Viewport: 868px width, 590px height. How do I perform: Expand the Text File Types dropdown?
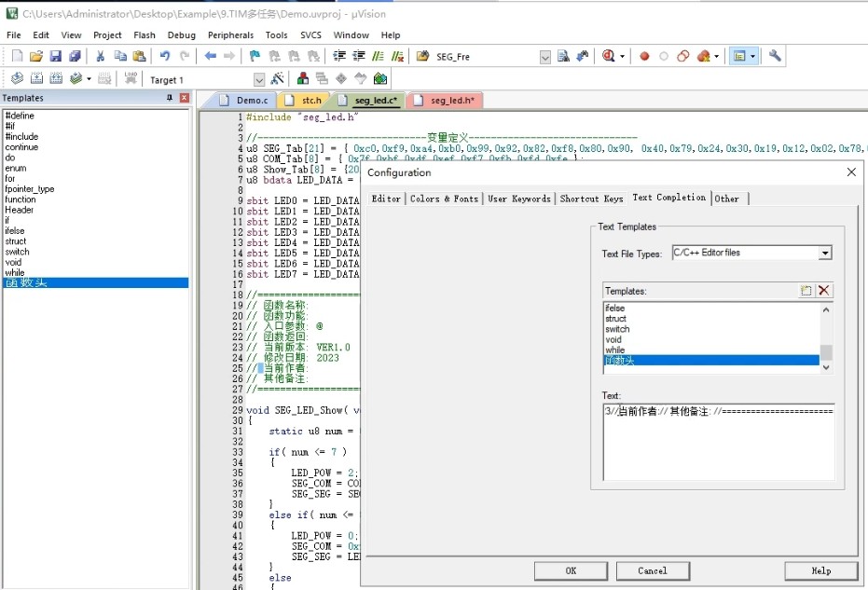point(825,253)
